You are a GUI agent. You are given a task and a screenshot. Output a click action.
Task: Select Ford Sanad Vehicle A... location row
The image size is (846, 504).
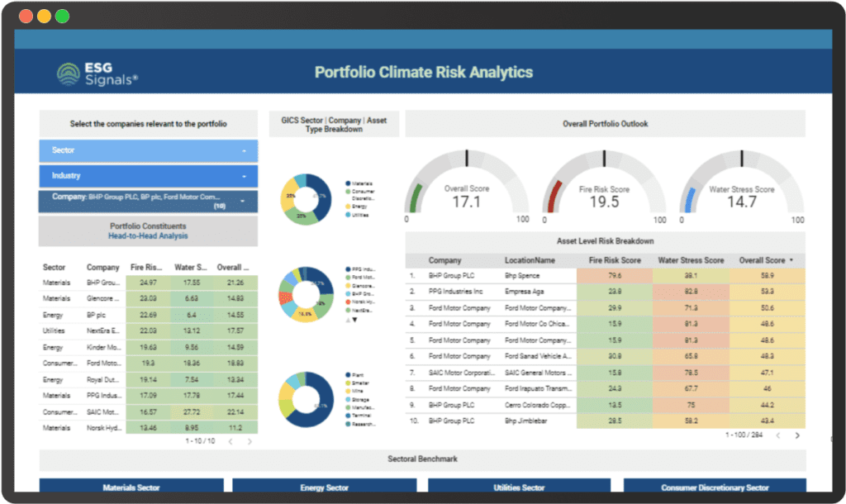(605, 356)
